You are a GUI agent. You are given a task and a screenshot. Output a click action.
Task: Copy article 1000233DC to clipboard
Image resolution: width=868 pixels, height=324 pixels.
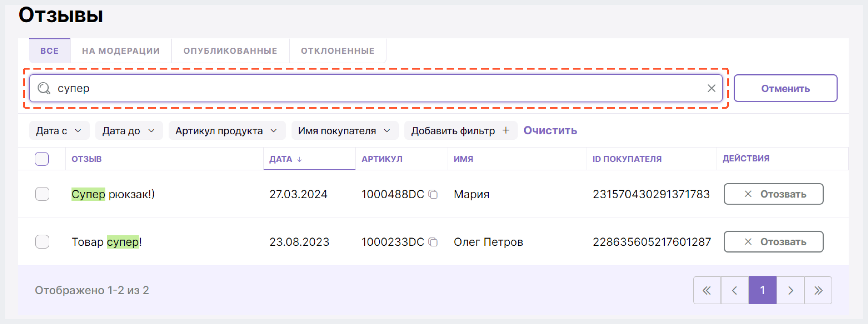(433, 242)
